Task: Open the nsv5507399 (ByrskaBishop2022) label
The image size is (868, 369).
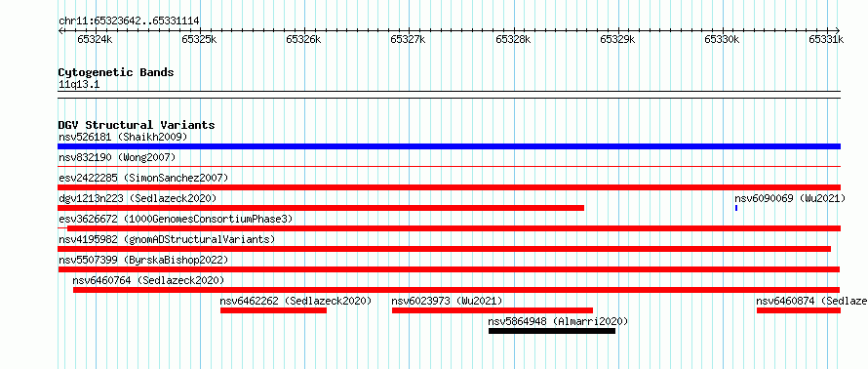Action: pyautogui.click(x=143, y=260)
